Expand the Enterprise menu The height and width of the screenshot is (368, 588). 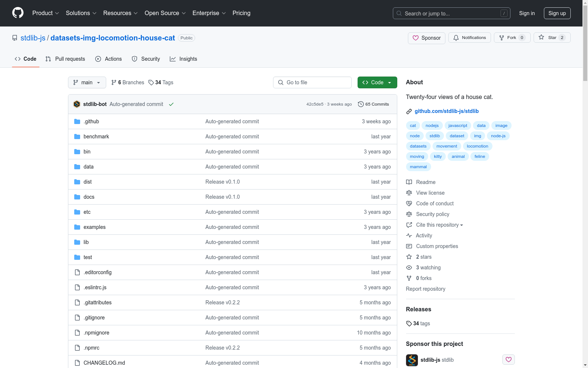[x=209, y=13]
